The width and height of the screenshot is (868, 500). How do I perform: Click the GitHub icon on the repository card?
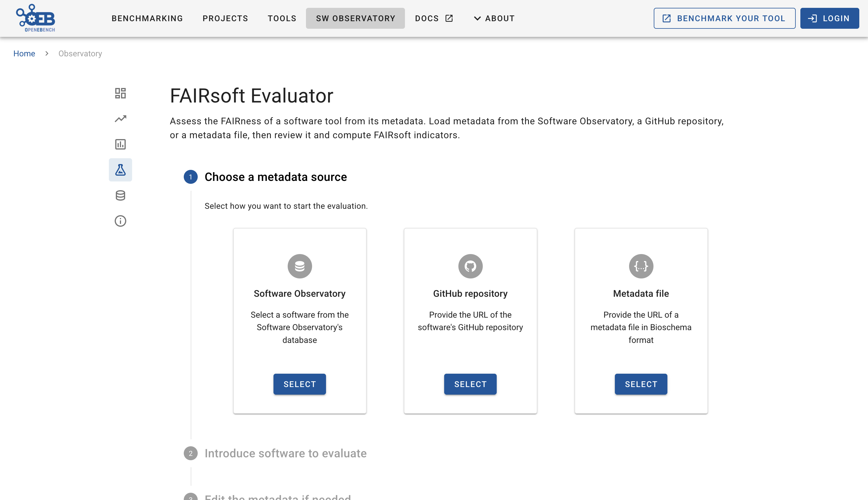(470, 266)
